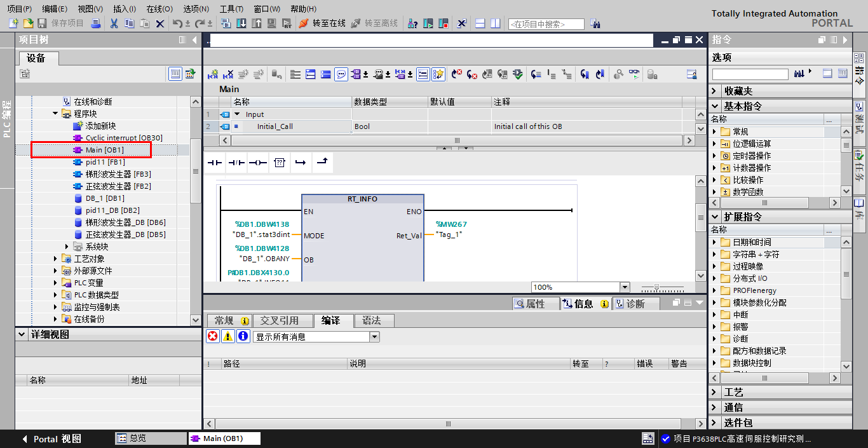868x448 pixels.
Task: Click the message list horizontal scrollbar
Action: point(449,424)
